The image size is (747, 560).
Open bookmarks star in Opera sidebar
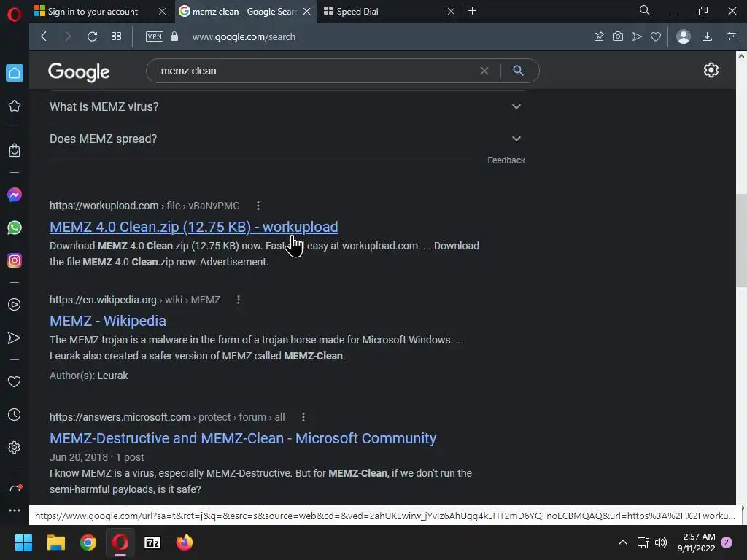[15, 106]
